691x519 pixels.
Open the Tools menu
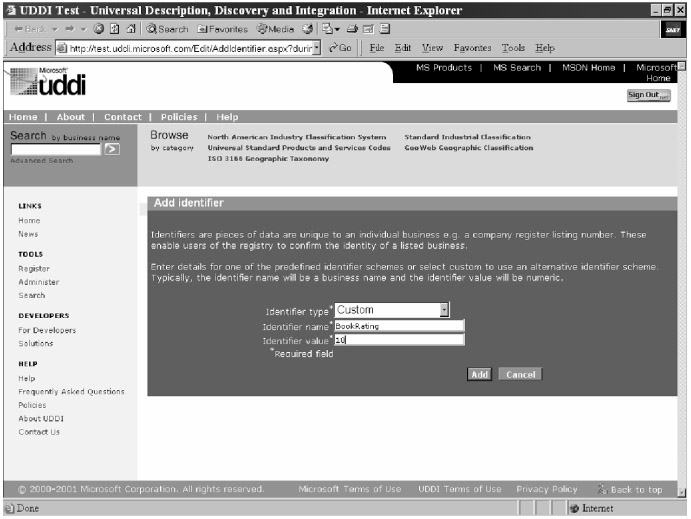coord(514,48)
